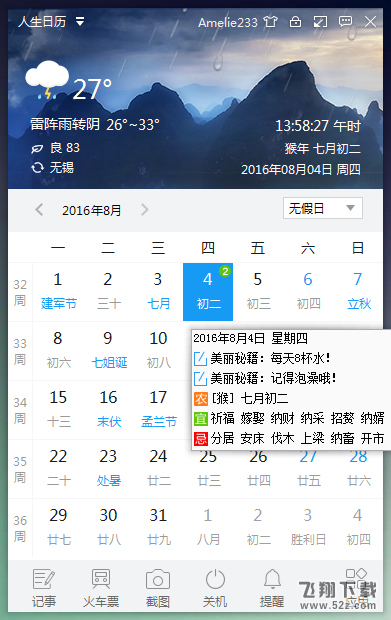Click the air quality leaf icon

tap(37, 149)
